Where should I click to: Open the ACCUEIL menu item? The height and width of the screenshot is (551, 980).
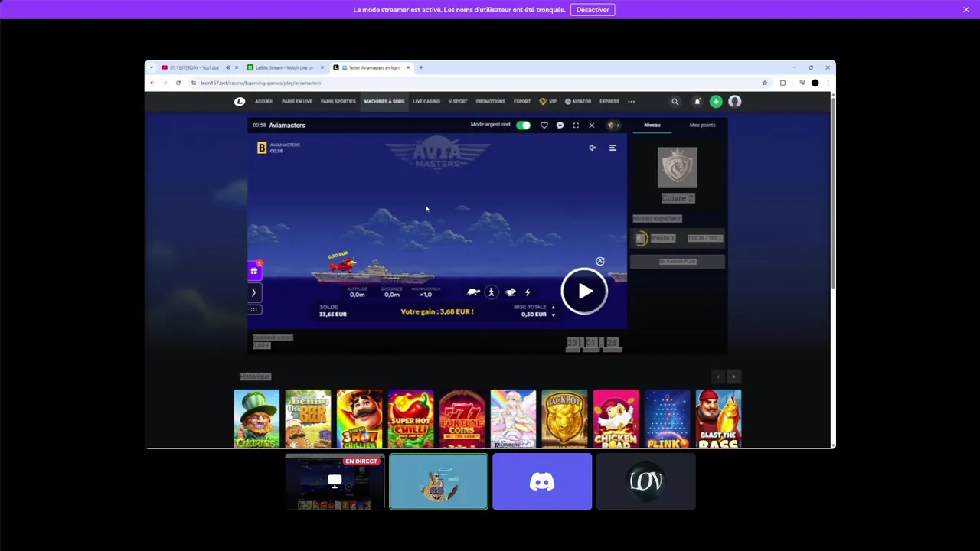(264, 101)
